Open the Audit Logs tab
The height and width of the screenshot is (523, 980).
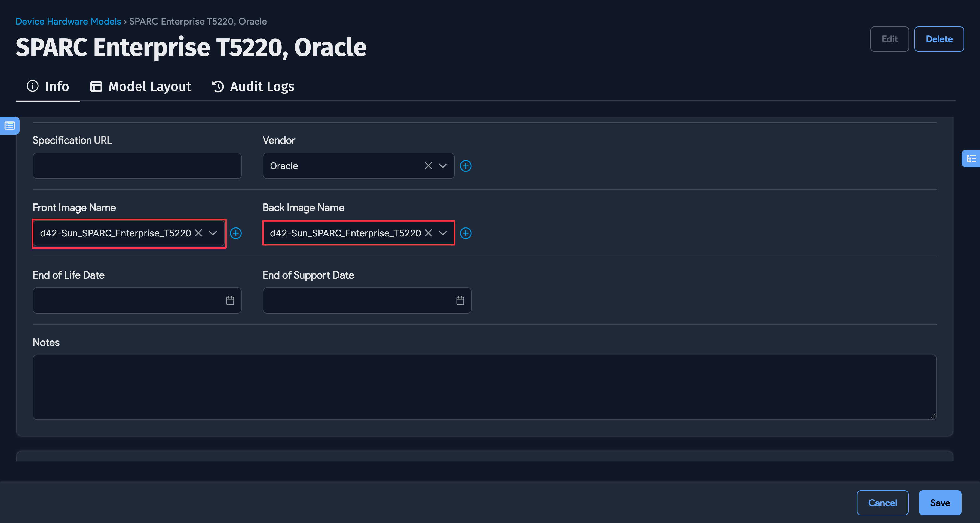[x=253, y=86]
